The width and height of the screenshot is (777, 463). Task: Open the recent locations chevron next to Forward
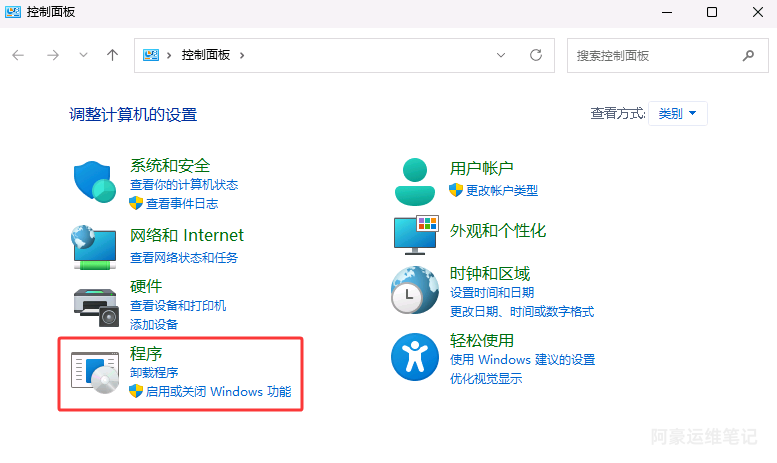pyautogui.click(x=83, y=55)
